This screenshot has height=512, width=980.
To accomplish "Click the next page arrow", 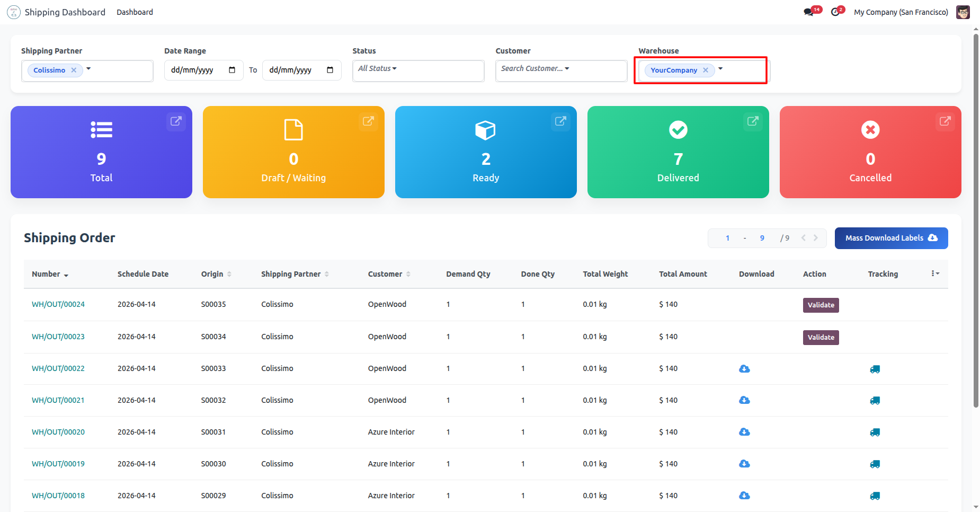I will (816, 238).
